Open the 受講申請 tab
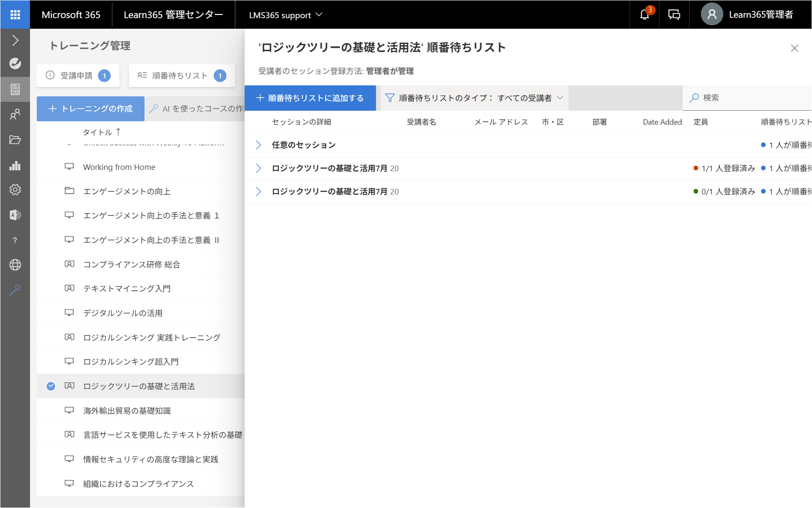This screenshot has height=508, width=812. (x=78, y=76)
